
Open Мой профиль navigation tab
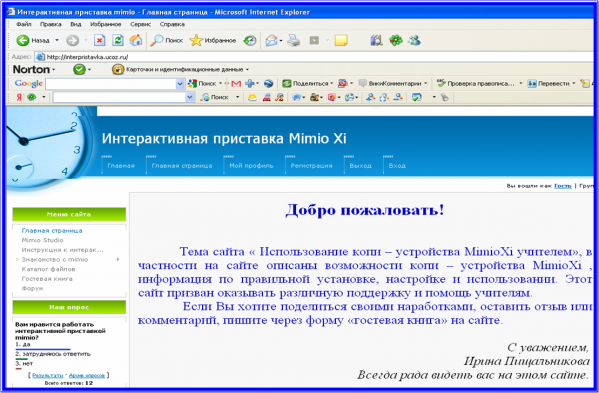click(x=251, y=166)
